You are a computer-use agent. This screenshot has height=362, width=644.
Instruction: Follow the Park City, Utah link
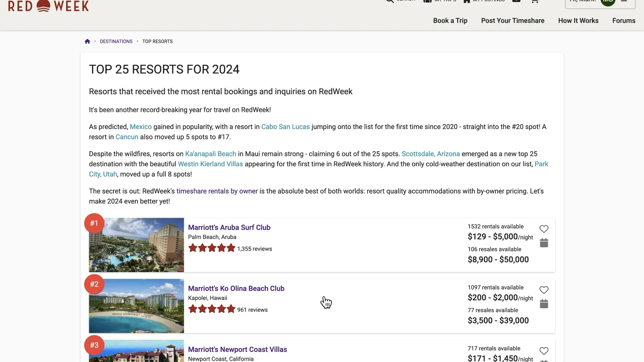[x=103, y=174]
